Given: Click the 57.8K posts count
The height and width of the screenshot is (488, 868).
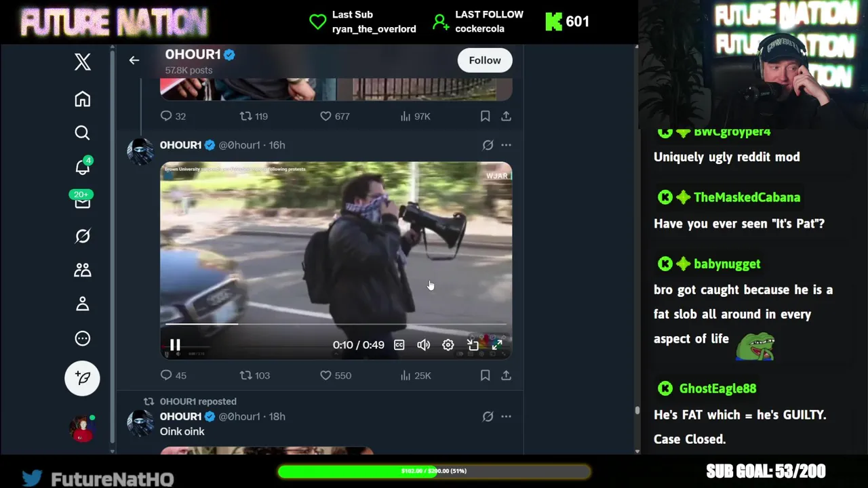Looking at the screenshot, I should coord(189,70).
